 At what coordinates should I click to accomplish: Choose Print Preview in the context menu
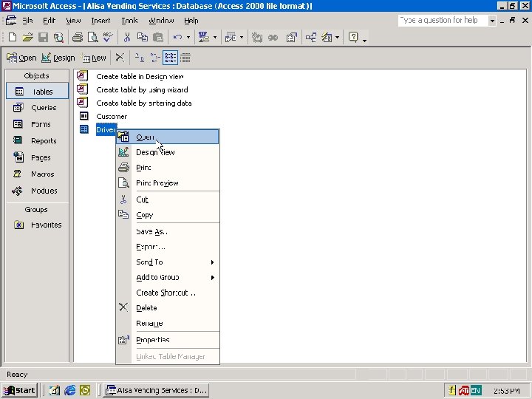pos(168,183)
